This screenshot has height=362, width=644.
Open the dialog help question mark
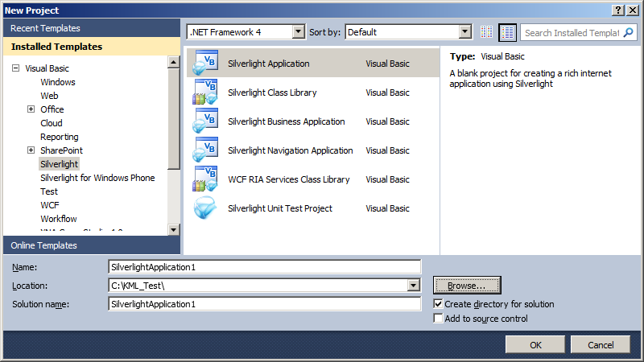point(618,10)
